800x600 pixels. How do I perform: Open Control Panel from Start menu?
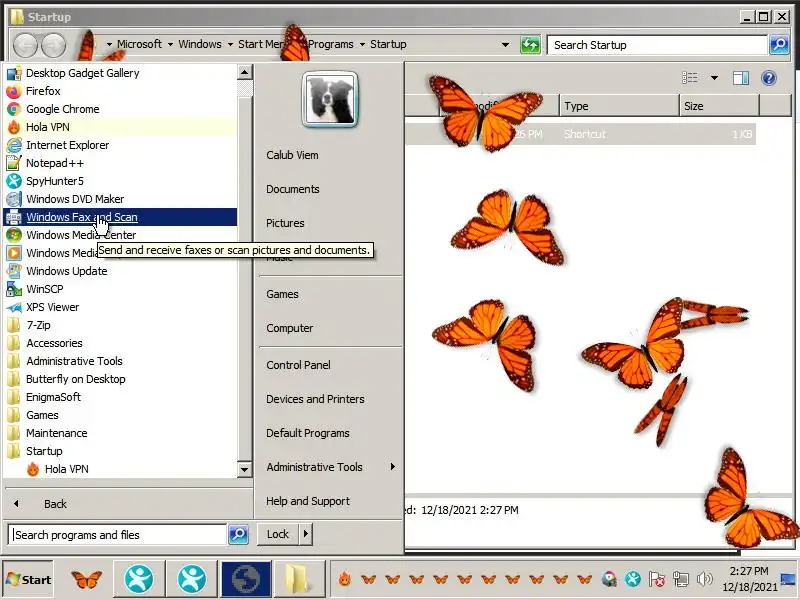tap(298, 365)
